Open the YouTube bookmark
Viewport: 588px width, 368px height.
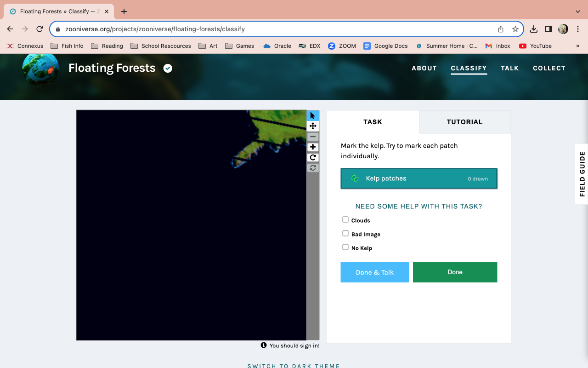[535, 46]
